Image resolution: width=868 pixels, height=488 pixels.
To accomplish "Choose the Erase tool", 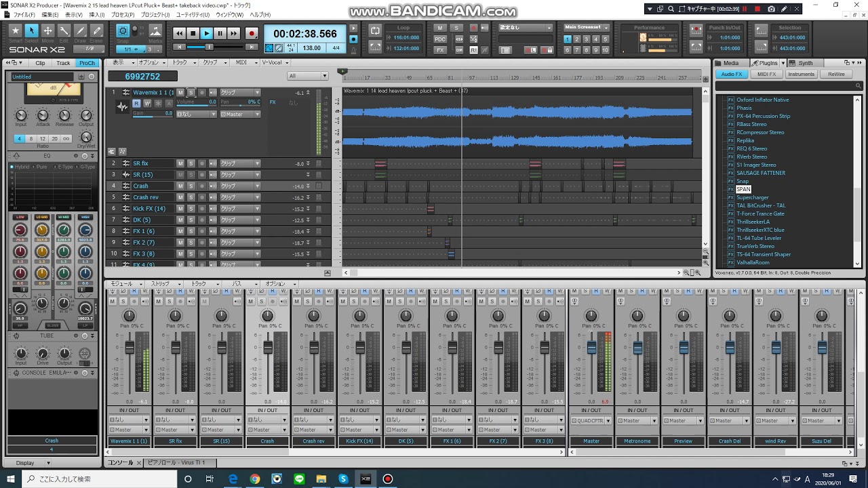I will coord(97,31).
